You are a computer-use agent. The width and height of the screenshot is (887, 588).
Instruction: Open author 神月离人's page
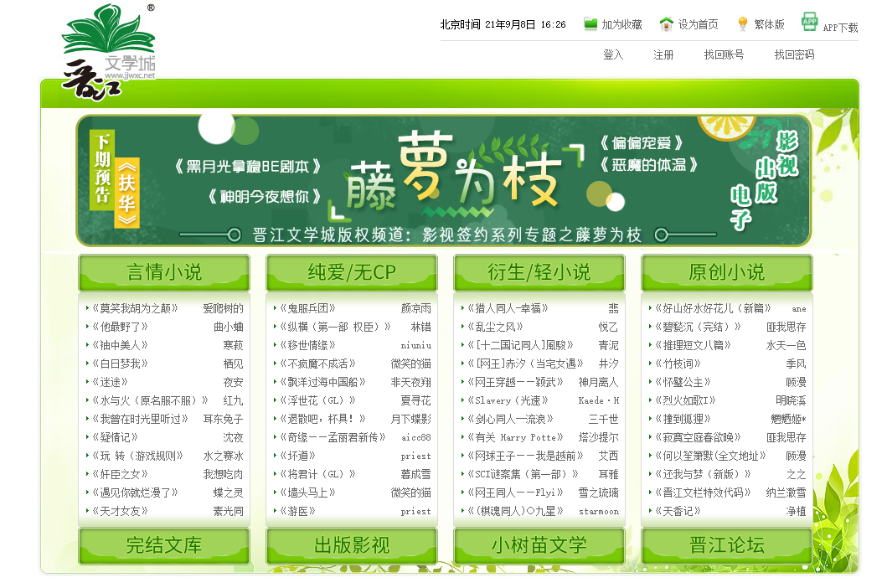(x=599, y=382)
